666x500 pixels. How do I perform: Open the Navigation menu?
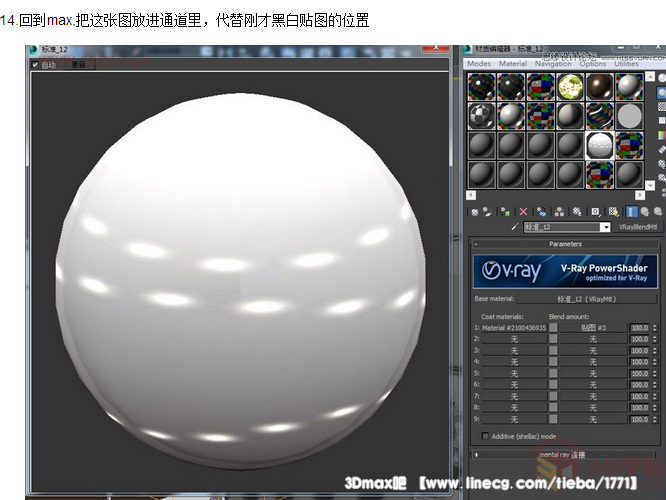click(x=553, y=64)
